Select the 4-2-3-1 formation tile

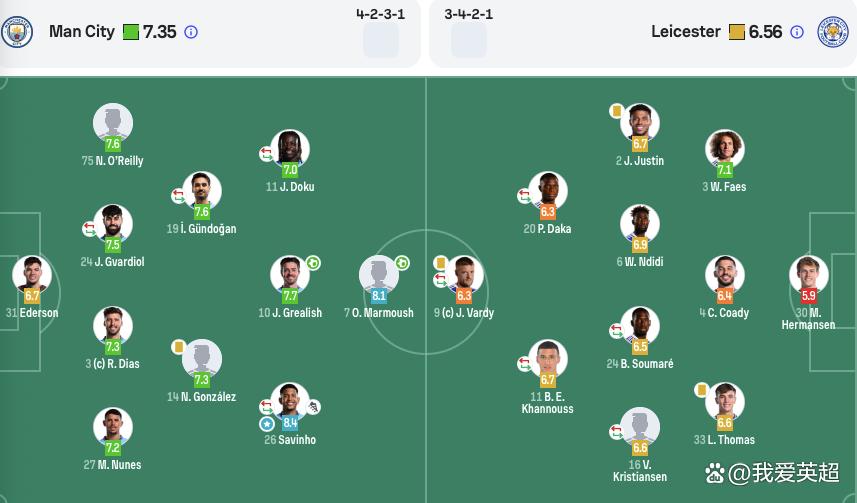click(x=380, y=32)
